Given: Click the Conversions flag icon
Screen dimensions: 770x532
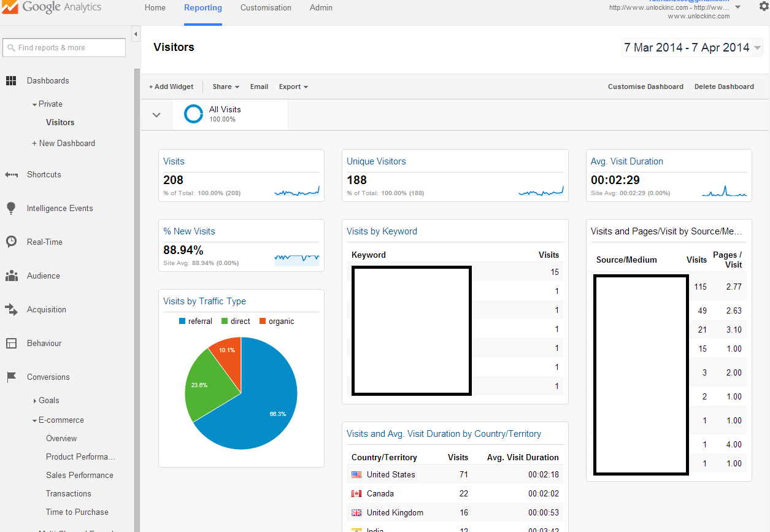Looking at the screenshot, I should [x=11, y=377].
